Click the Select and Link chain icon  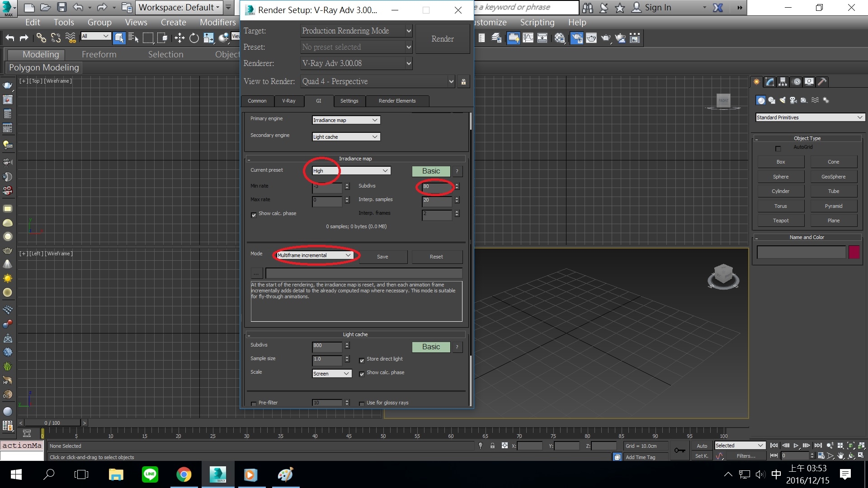tap(41, 38)
